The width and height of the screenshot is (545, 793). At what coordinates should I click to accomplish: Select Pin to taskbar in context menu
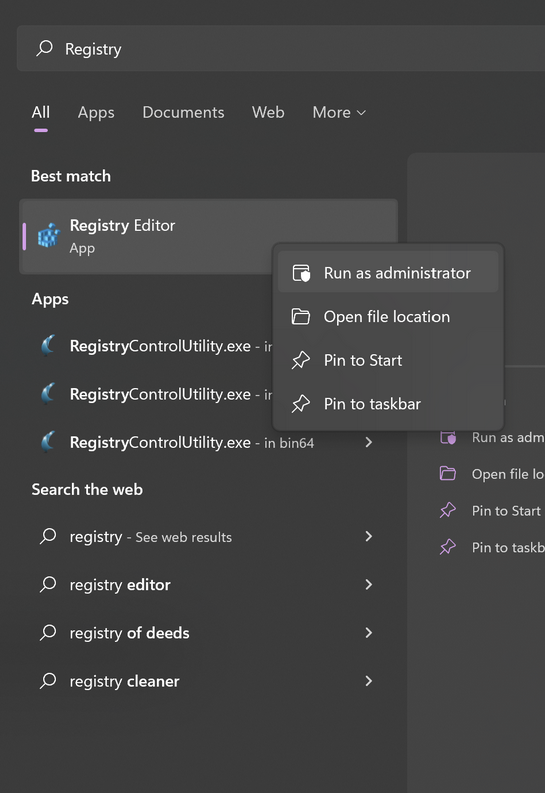tap(388, 404)
